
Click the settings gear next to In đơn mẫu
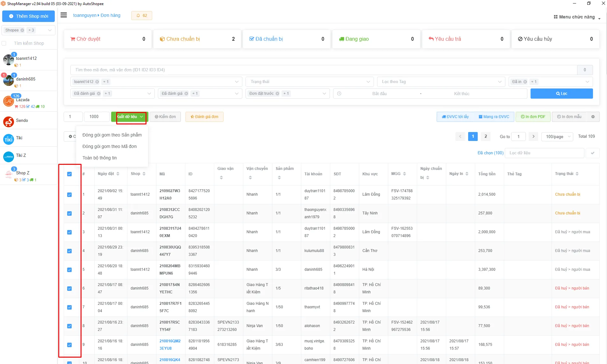[593, 117]
